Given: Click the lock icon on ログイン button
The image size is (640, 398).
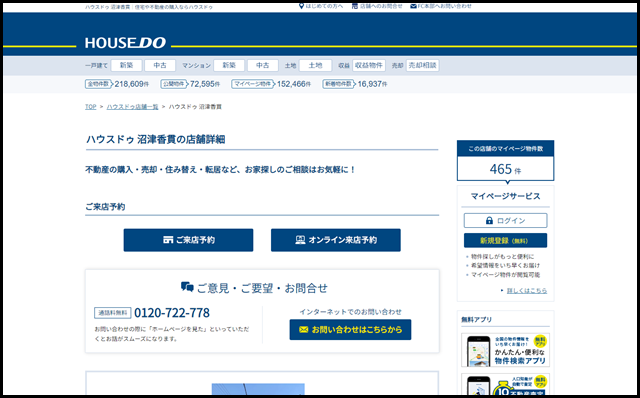Looking at the screenshot, I should coord(489,220).
